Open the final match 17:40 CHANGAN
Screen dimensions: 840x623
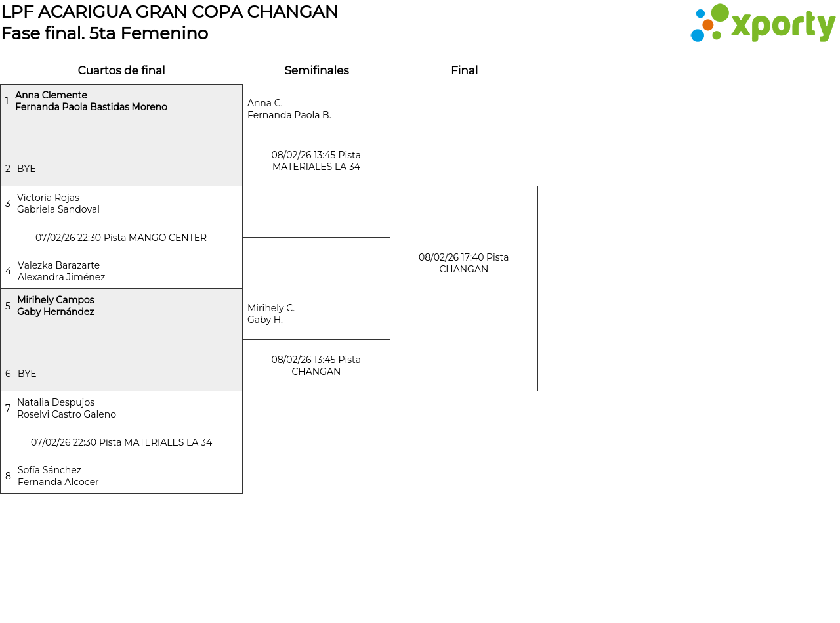[x=463, y=263]
